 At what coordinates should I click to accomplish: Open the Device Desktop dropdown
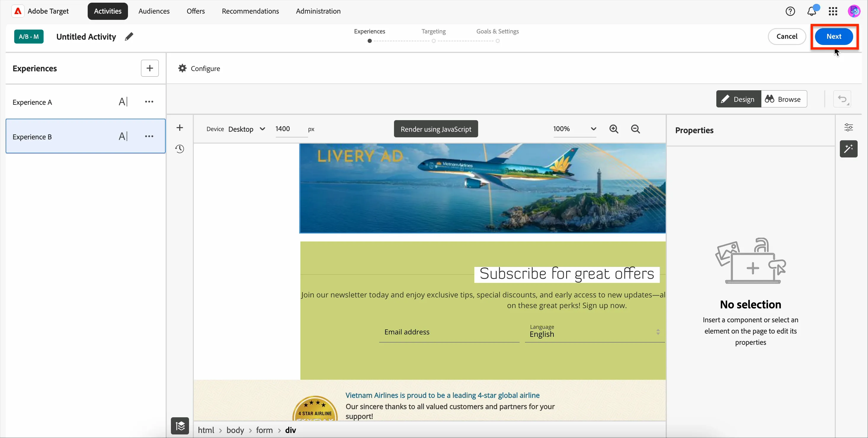[247, 129]
